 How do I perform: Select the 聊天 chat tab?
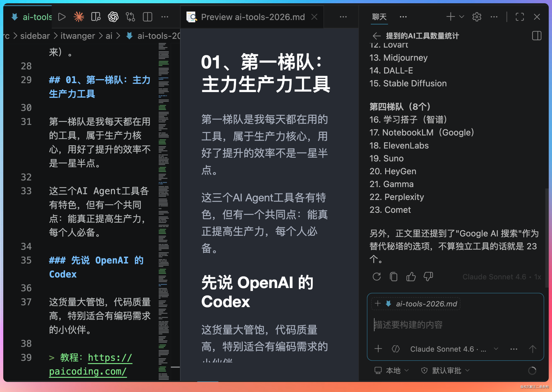click(379, 17)
